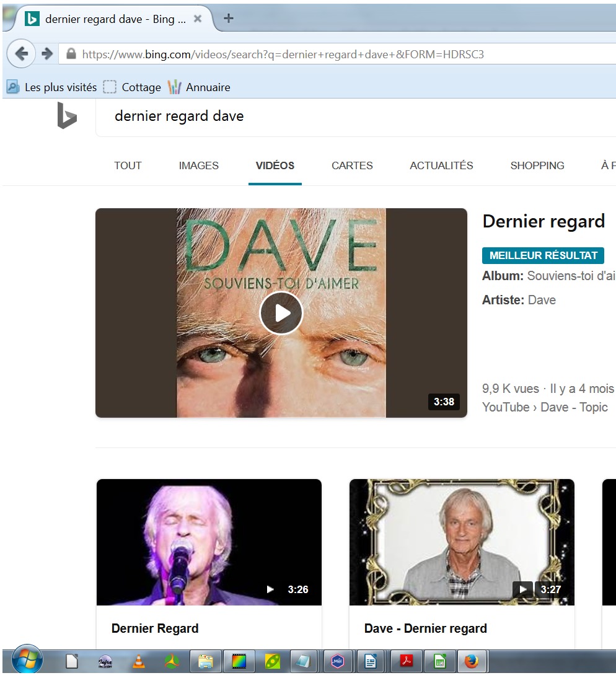Click the browser forward arrow button
The width and height of the screenshot is (616, 678).
click(x=47, y=54)
